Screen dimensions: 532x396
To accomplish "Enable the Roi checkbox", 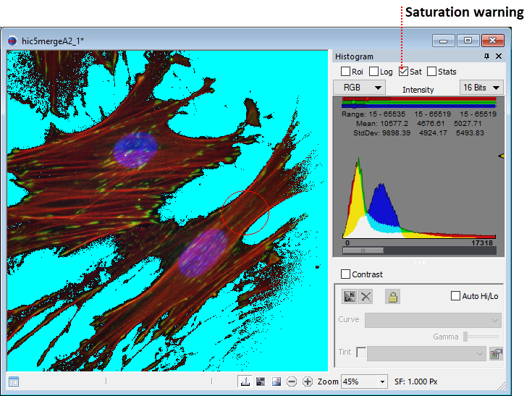I will [x=345, y=72].
